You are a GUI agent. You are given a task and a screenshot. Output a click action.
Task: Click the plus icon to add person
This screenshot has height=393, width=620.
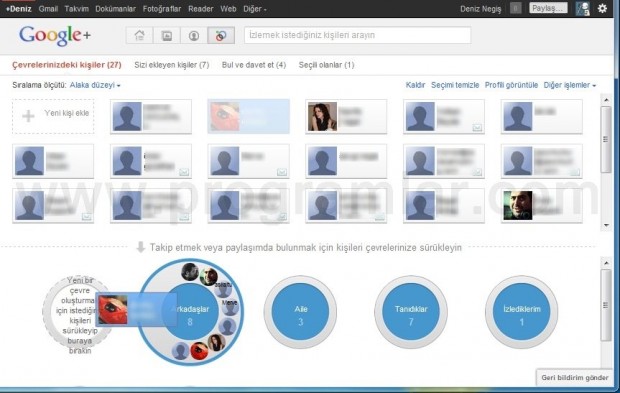[28, 116]
